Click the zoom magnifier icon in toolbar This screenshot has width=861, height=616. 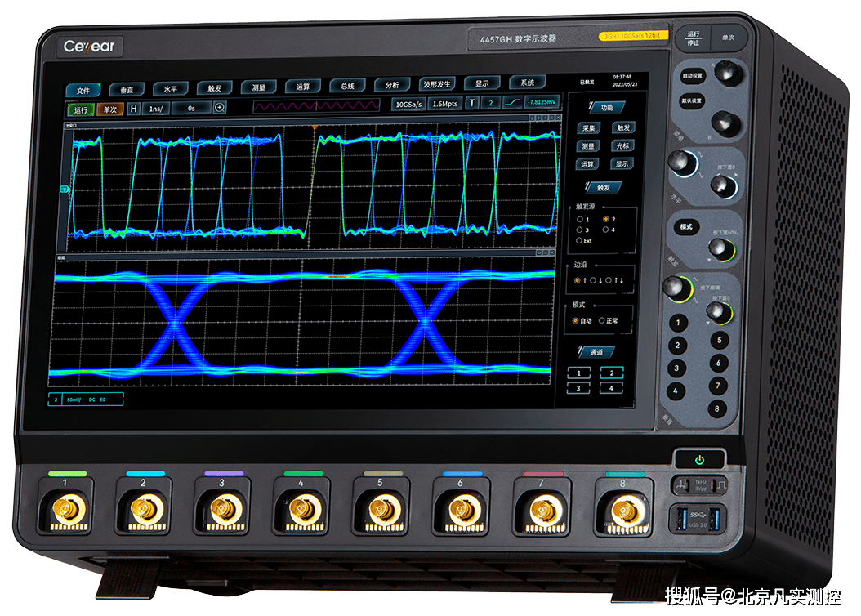220,108
